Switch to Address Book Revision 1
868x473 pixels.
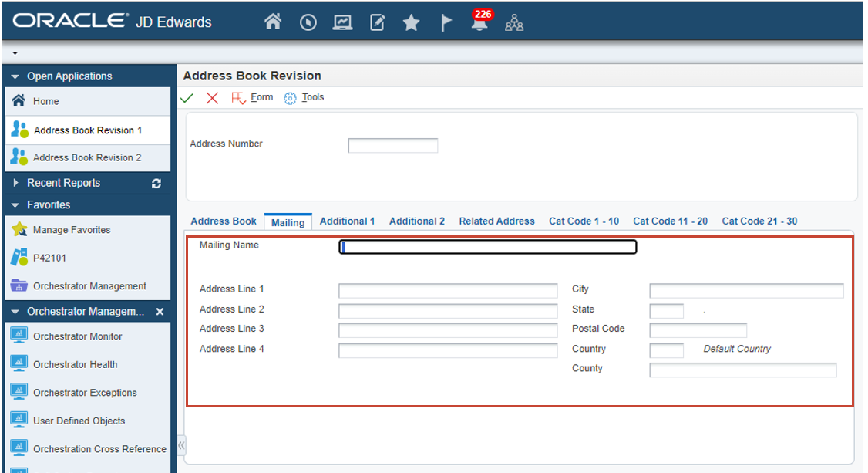coord(87,130)
